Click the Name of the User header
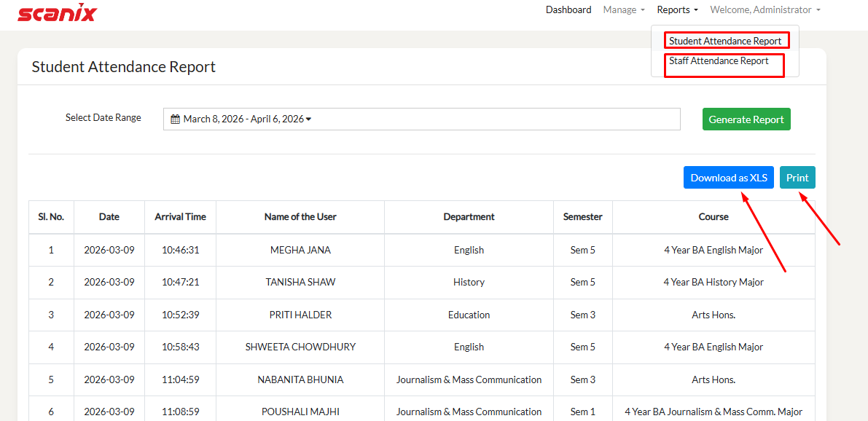Viewport: 868px width, 421px height. coord(300,217)
